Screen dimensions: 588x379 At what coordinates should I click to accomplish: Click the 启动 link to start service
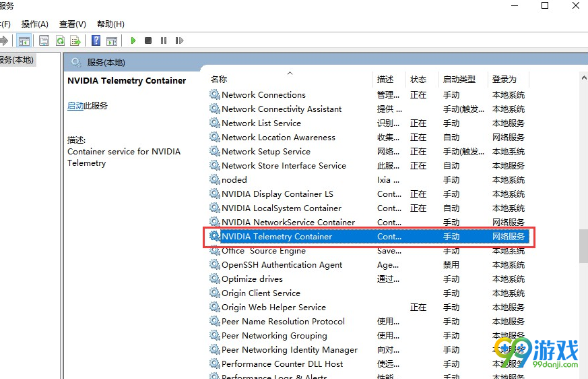pyautogui.click(x=75, y=106)
